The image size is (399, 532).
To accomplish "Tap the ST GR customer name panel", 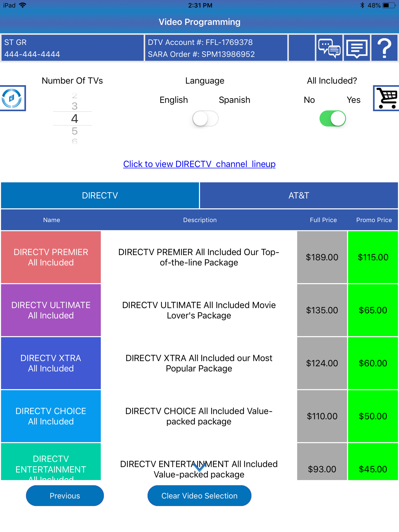I will [72, 48].
